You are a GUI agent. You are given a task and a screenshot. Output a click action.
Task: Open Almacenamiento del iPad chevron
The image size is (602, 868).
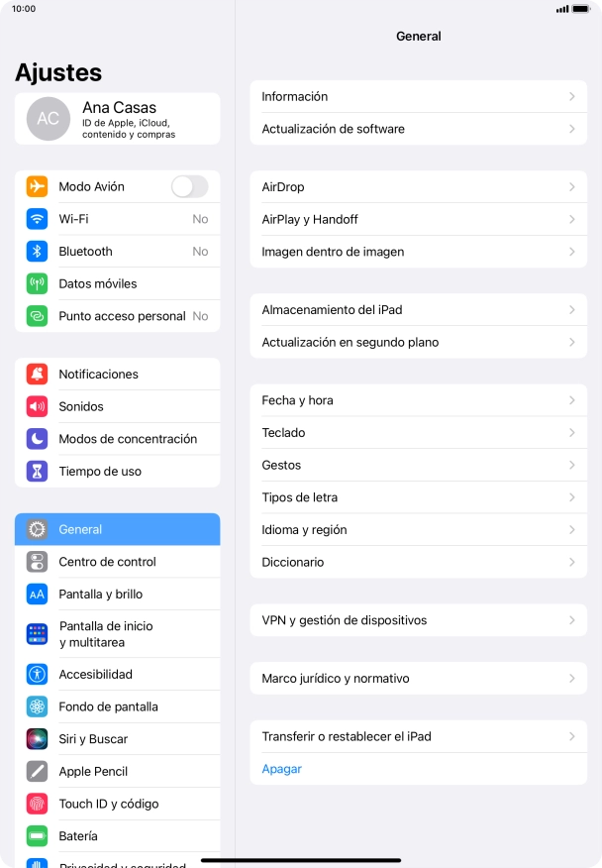pyautogui.click(x=572, y=310)
